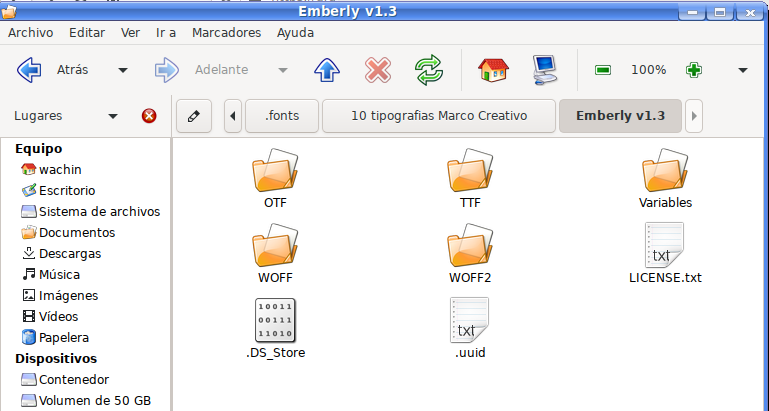Select the OTF folder icon
Image resolution: width=769 pixels, height=411 pixels.
coord(275,170)
